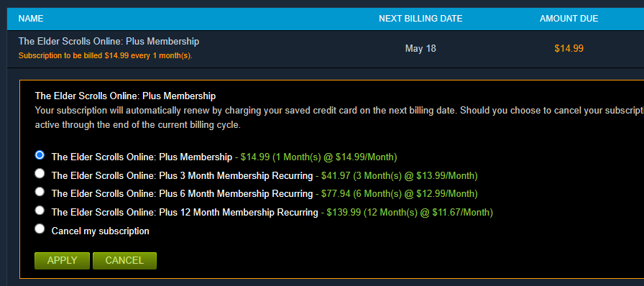Pick the Plus 12 Month Membership radio option
The image size is (644, 286).
click(x=40, y=211)
